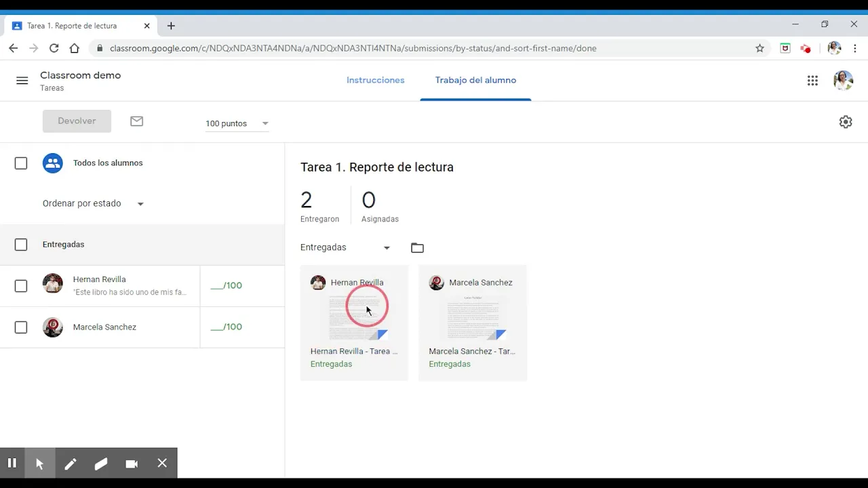Check the Entregadas group checkbox
The image size is (868, 488).
pos(21,245)
